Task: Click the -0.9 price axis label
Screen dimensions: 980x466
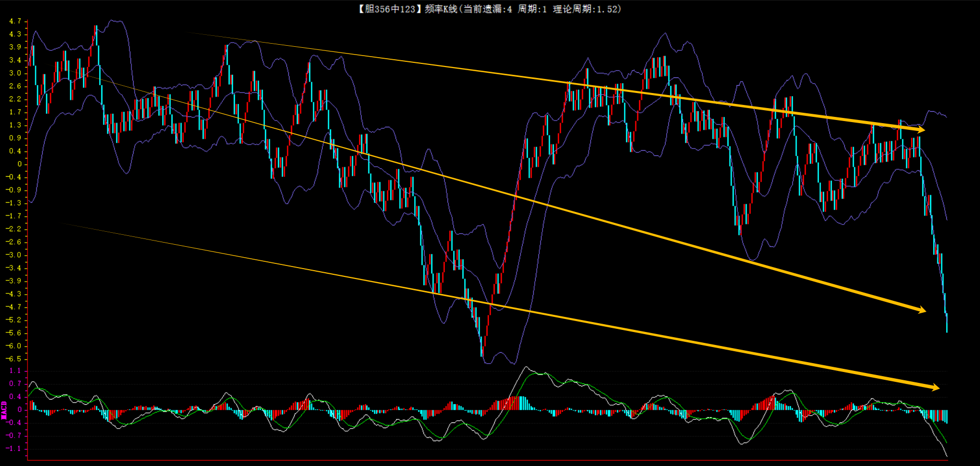Action: pos(14,190)
